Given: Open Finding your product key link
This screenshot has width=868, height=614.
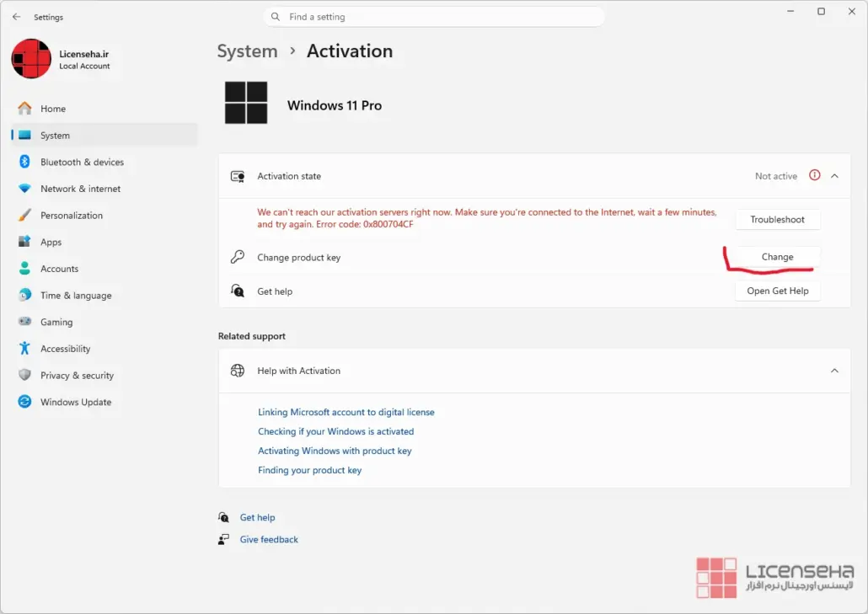Looking at the screenshot, I should [x=309, y=470].
